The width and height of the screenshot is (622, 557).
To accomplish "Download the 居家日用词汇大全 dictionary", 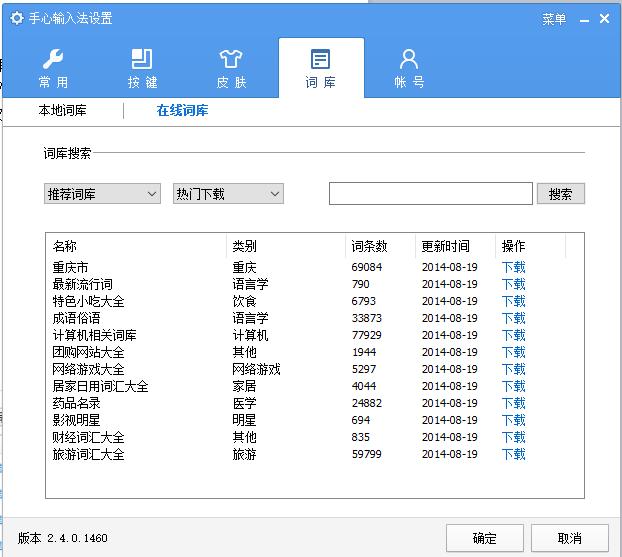I will coord(514,386).
